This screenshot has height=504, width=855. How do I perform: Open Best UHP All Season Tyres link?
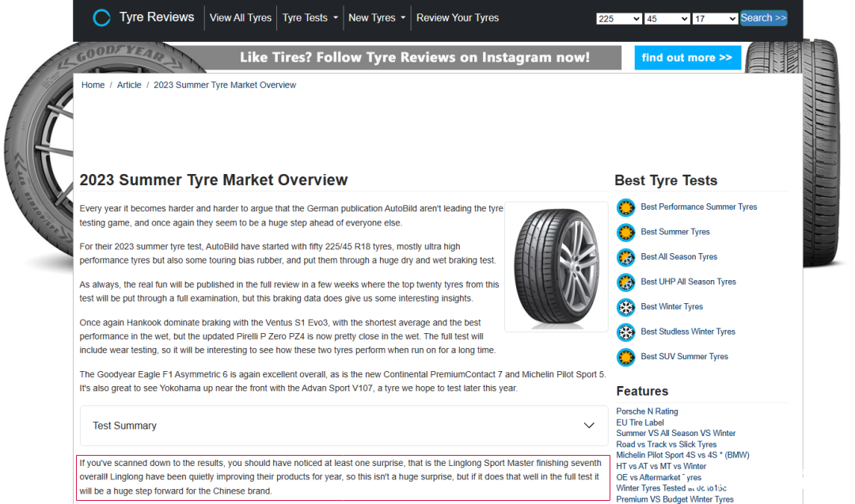688,282
